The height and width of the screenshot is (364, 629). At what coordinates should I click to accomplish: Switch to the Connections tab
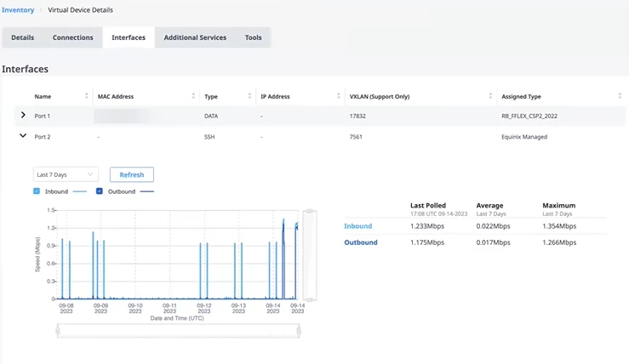pos(72,37)
